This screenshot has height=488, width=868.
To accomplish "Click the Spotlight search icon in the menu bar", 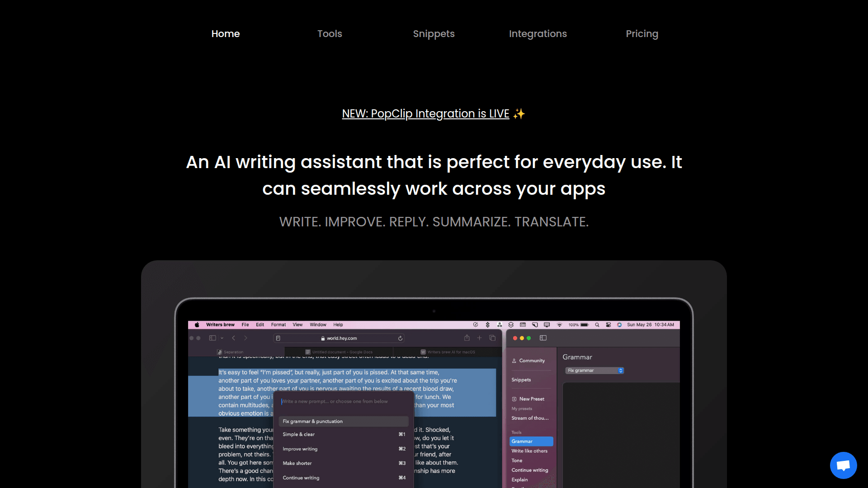I will (x=597, y=325).
